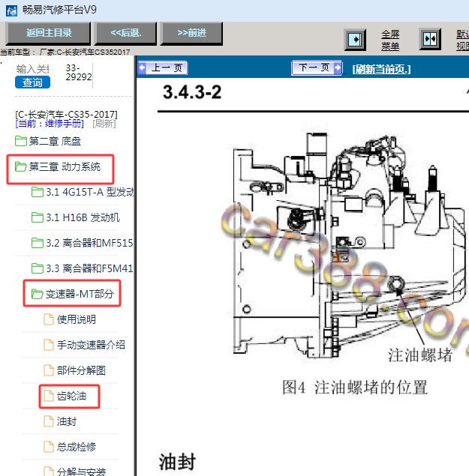Go to previous page with 上一页
469x476 pixels.
(x=163, y=67)
